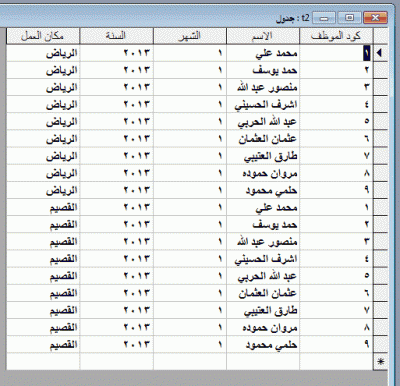
Task: Click حلمي محمود in the القصيم group
Action: 263,345
